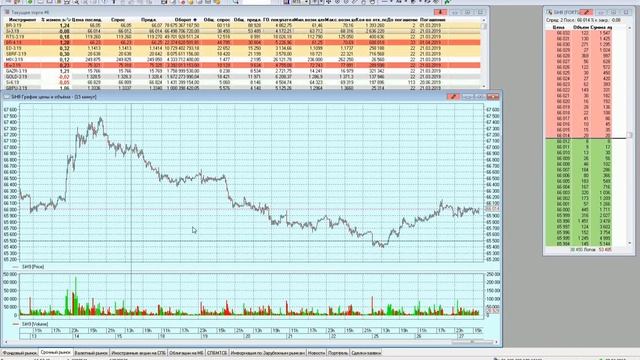Open Иностранные акции на СПб tab
The height and width of the screenshot is (360, 640).
point(138,353)
